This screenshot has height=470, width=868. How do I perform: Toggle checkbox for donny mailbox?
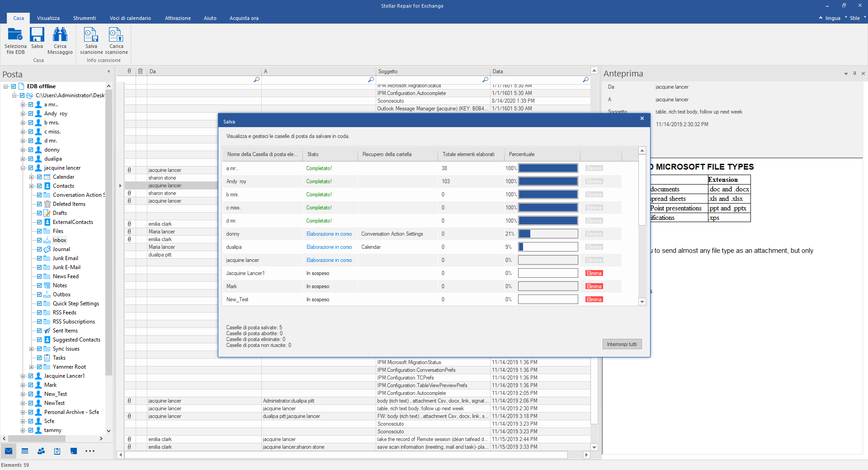(x=31, y=150)
